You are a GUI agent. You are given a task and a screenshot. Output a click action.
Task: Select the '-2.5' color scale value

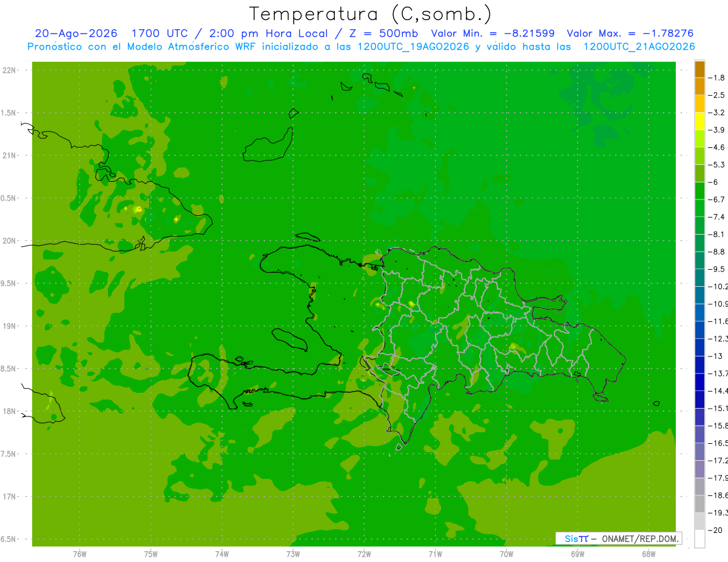click(717, 95)
